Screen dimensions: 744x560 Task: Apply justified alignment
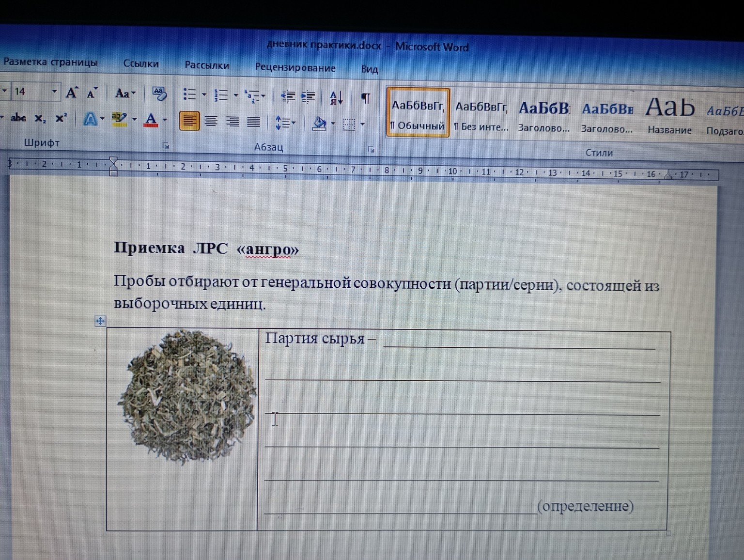(x=253, y=121)
